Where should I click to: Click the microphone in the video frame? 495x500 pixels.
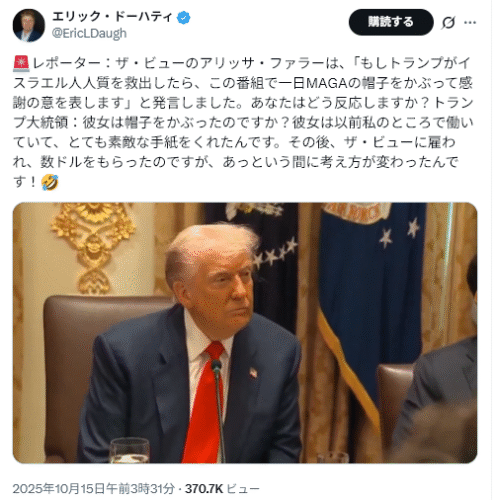[x=218, y=410]
